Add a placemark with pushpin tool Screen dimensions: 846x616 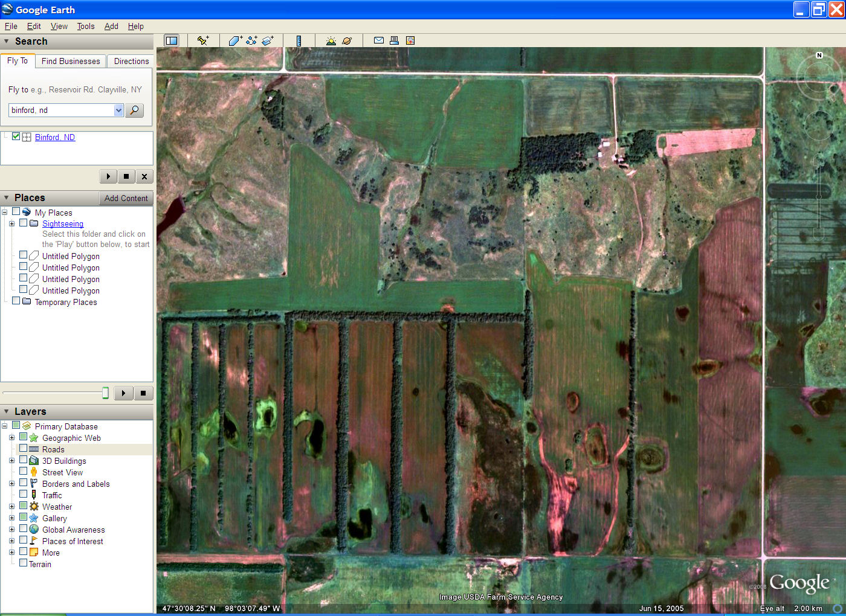tap(203, 40)
